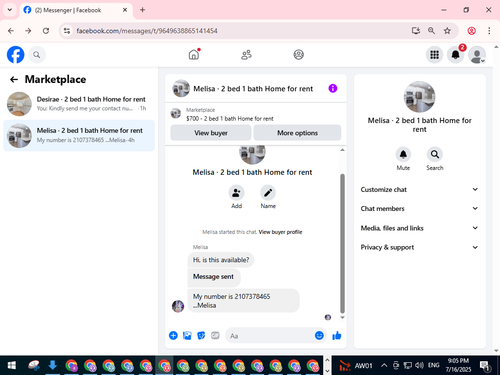
Task: Expand the Media, files and links section
Action: pos(419,228)
